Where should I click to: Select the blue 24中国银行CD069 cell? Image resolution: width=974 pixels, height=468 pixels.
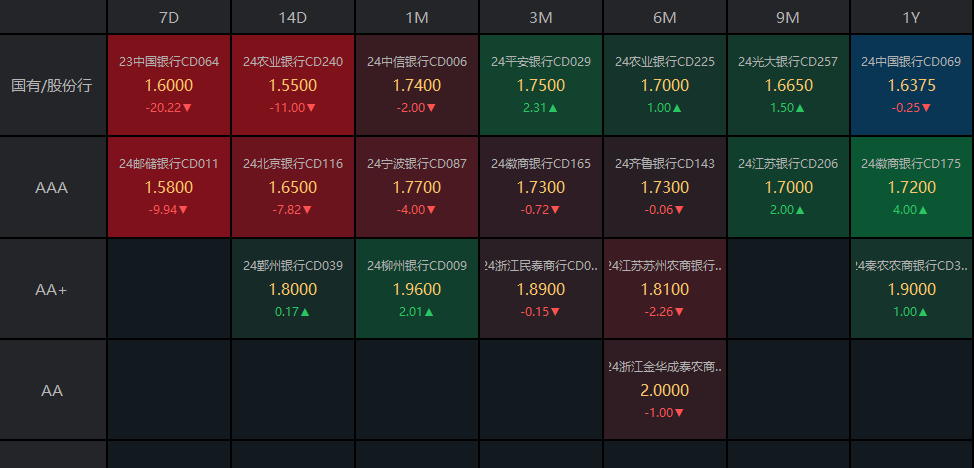(911, 85)
